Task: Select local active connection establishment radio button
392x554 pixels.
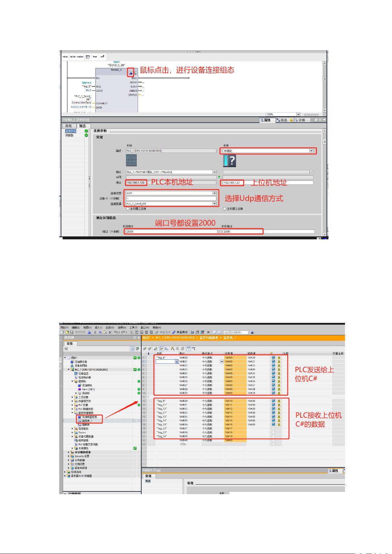Action: (128, 209)
